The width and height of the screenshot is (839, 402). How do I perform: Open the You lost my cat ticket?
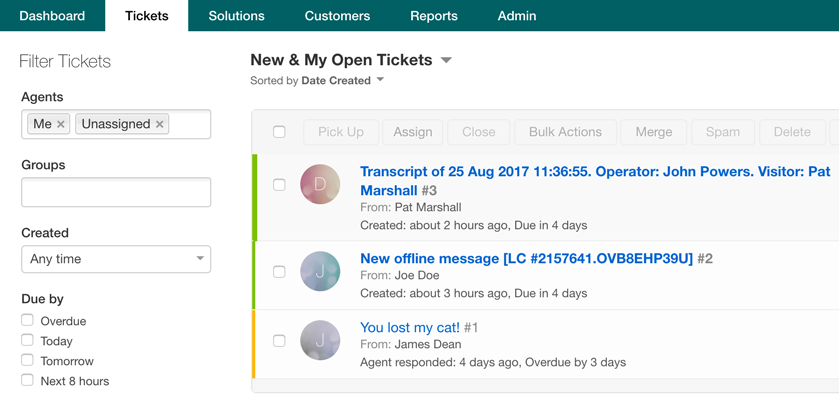pos(410,327)
